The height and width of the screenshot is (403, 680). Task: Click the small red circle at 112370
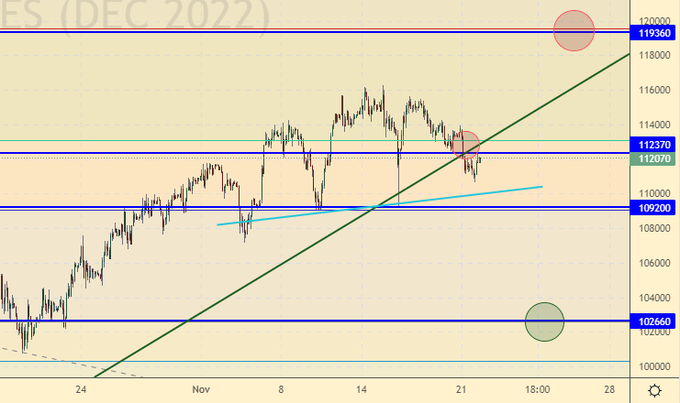466,144
